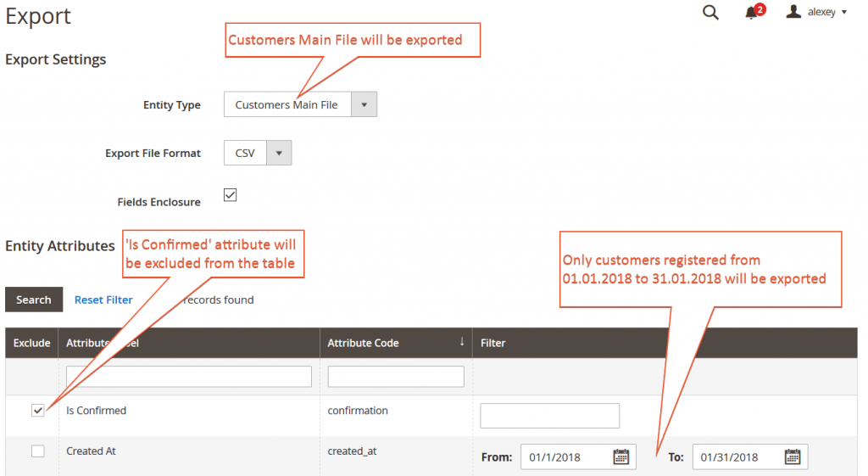Click the Attribute Label filter field
Screen dimensions: 868x476
coord(188,377)
